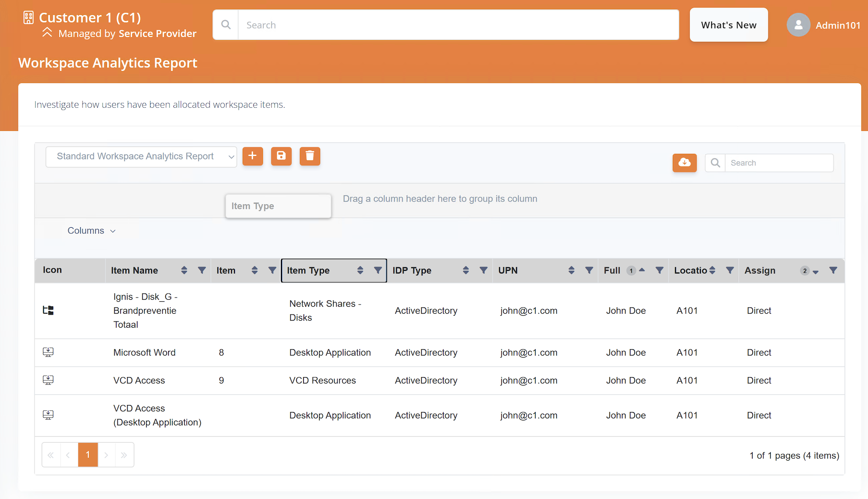Click the top global Search field

pos(458,25)
